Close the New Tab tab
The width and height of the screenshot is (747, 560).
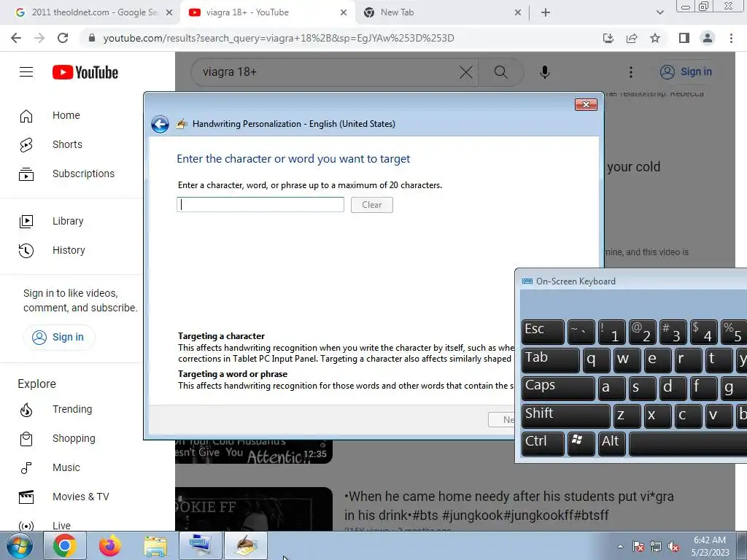pos(518,13)
